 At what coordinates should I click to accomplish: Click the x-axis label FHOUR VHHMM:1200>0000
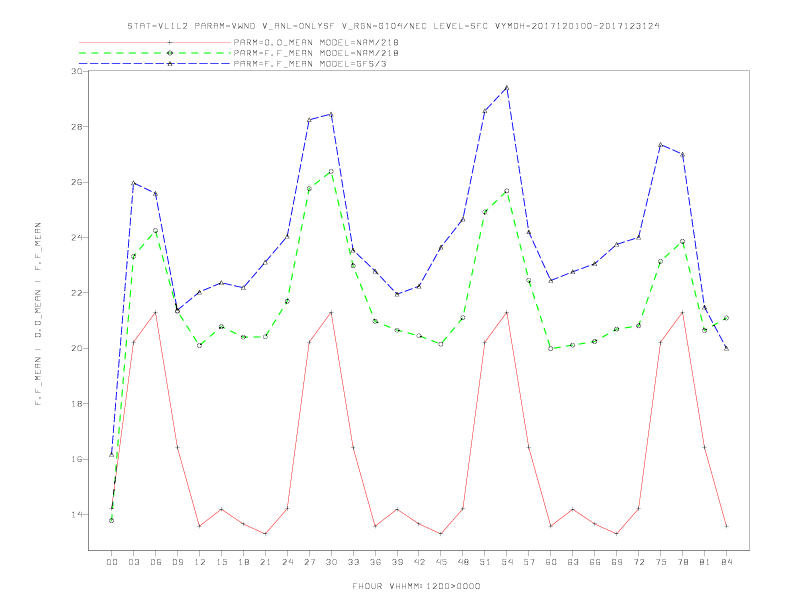pyautogui.click(x=416, y=586)
